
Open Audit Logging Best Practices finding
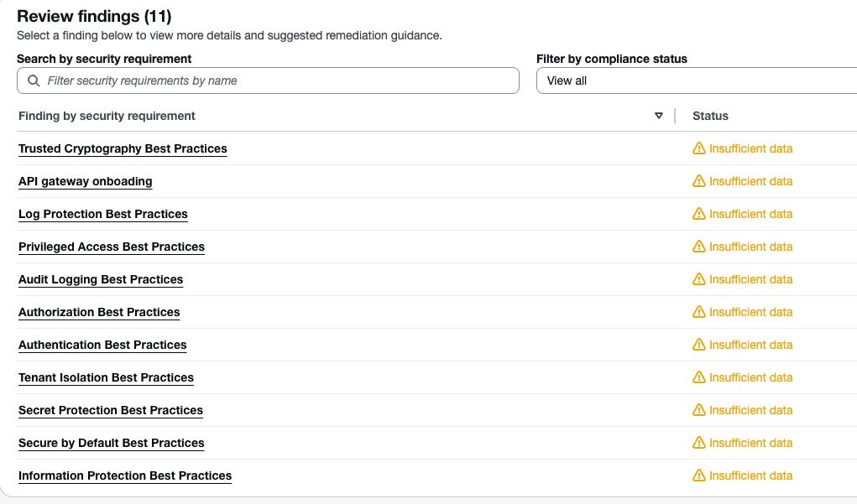coord(101,279)
